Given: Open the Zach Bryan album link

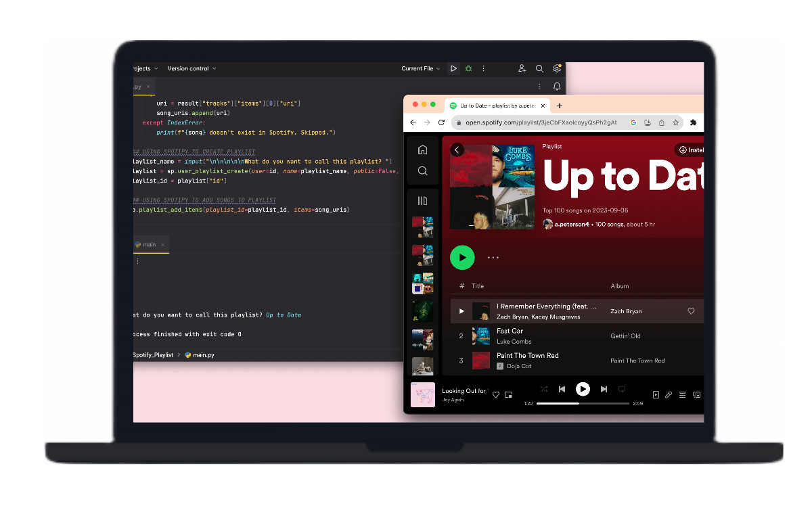Looking at the screenshot, I should click(626, 311).
